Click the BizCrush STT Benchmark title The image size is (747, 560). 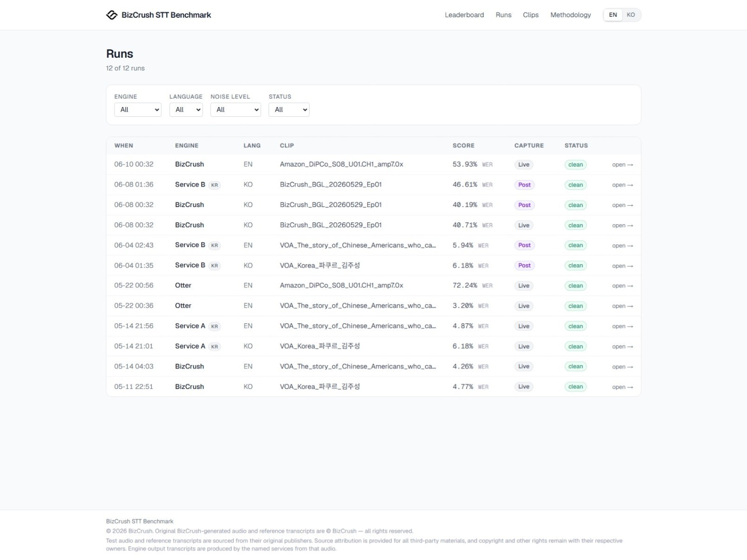[x=166, y=15]
